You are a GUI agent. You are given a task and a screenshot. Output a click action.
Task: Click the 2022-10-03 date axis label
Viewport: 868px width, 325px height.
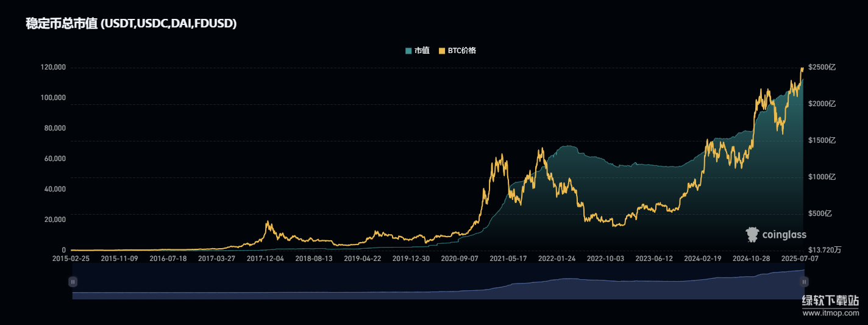(x=605, y=259)
